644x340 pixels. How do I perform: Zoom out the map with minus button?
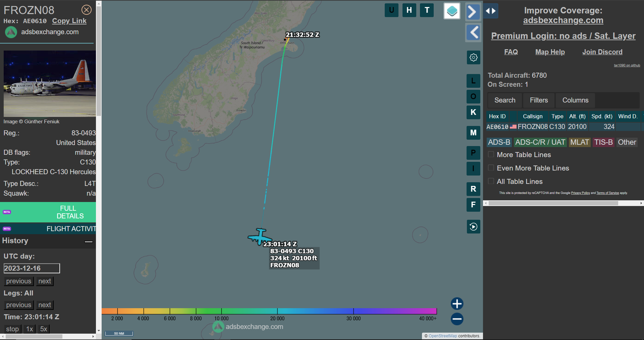457,319
